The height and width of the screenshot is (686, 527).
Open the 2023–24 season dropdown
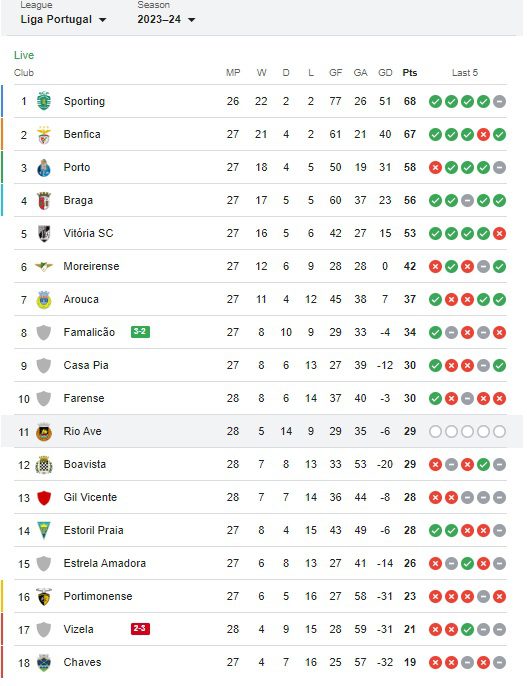pos(166,19)
